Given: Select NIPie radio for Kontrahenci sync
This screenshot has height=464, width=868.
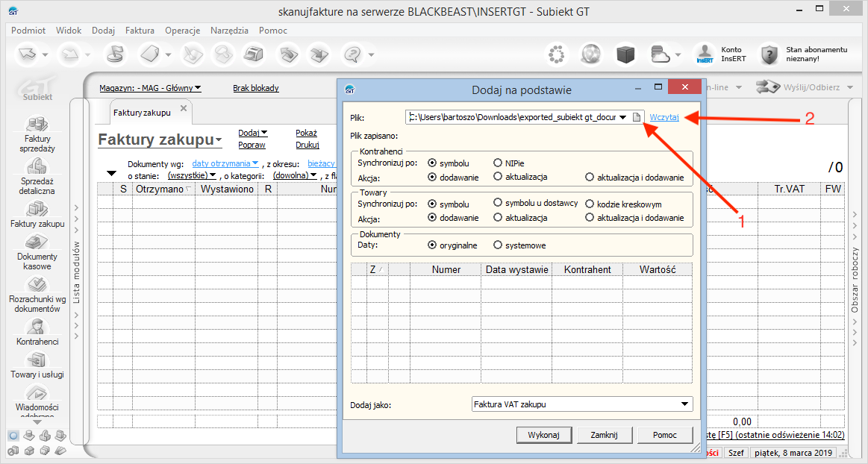Looking at the screenshot, I should point(498,163).
